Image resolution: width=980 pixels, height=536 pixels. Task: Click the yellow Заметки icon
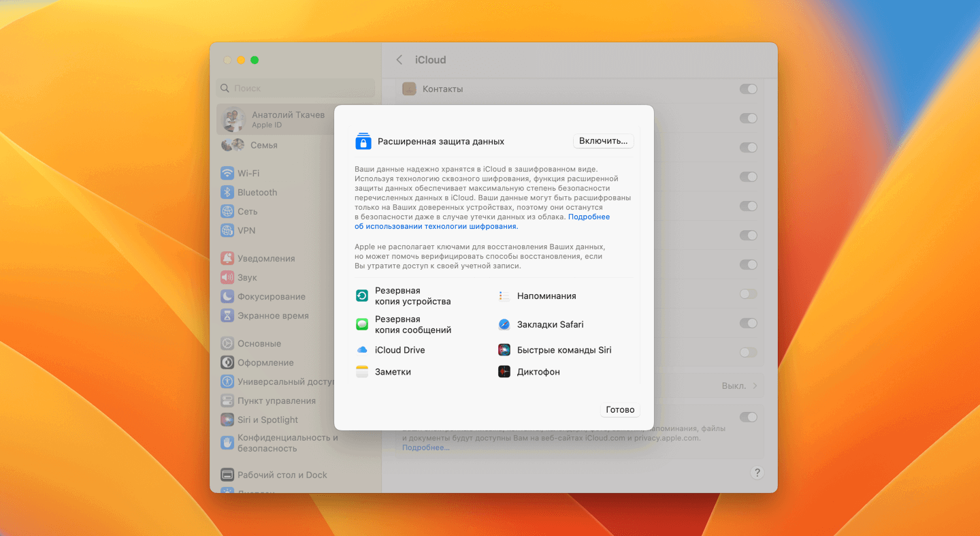click(x=362, y=372)
